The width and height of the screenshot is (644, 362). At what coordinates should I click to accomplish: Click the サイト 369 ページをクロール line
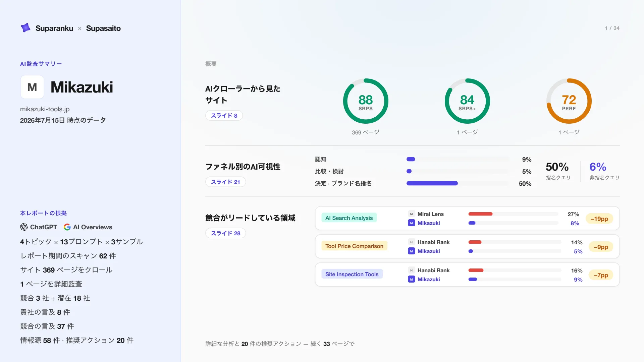[x=66, y=270]
